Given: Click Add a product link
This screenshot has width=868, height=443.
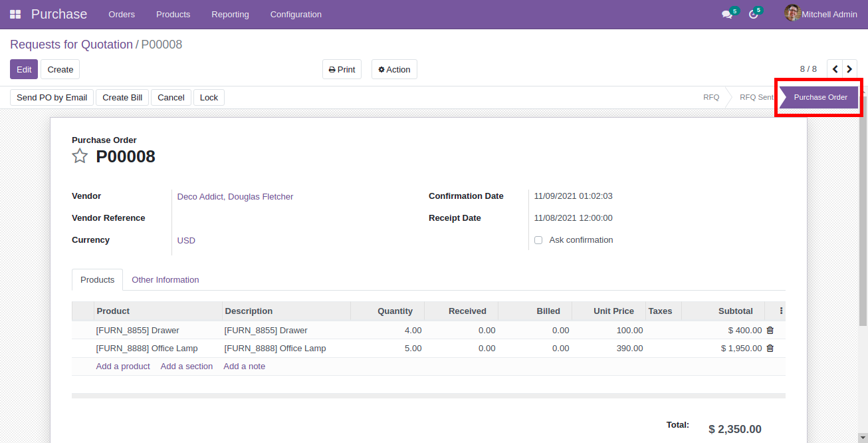Looking at the screenshot, I should [123, 366].
